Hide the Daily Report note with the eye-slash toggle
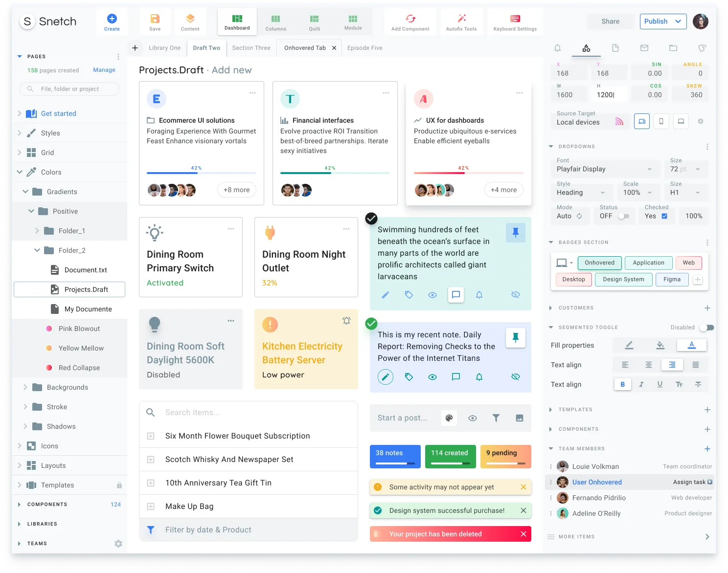 (515, 376)
